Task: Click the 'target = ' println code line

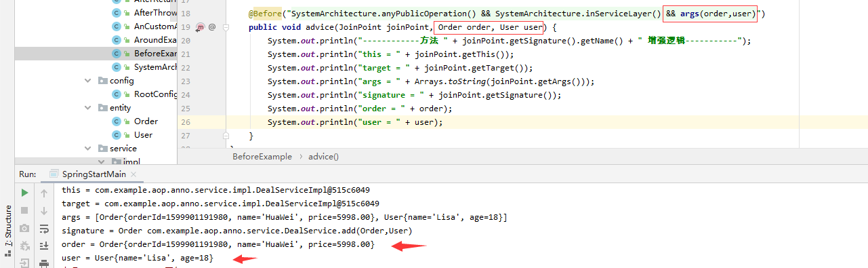Action: [x=400, y=68]
